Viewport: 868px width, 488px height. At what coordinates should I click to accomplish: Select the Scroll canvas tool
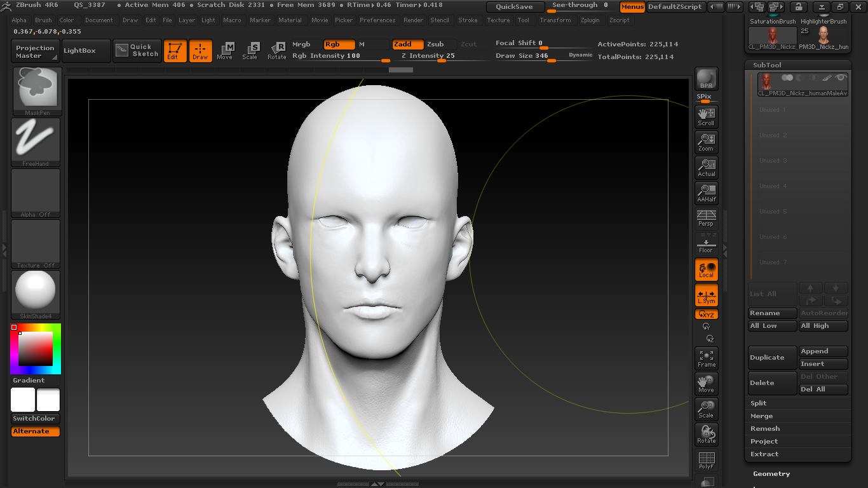click(706, 116)
